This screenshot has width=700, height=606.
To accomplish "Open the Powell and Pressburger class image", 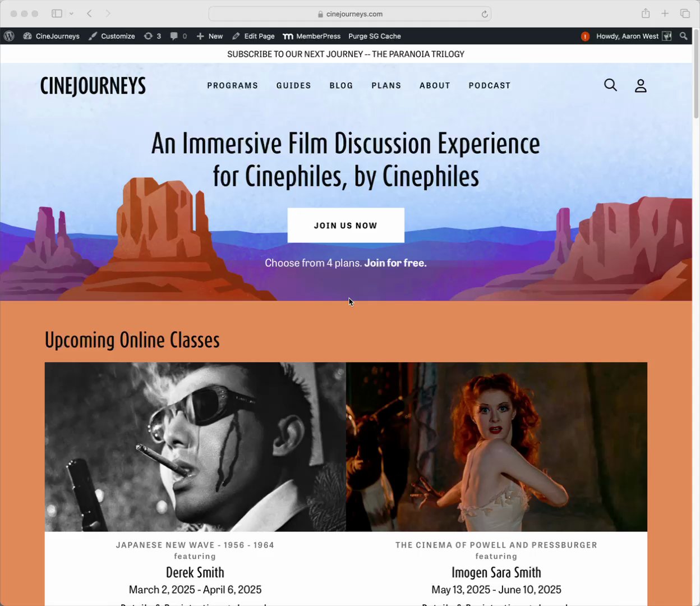I will [x=496, y=447].
